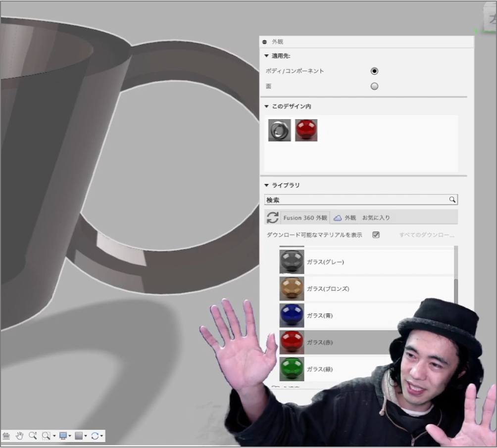Click the Zoom magnifier tool
497x448 pixels.
point(33,436)
